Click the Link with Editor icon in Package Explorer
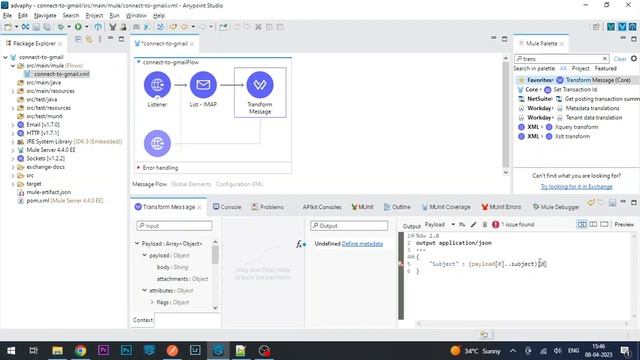 pos(89,39)
